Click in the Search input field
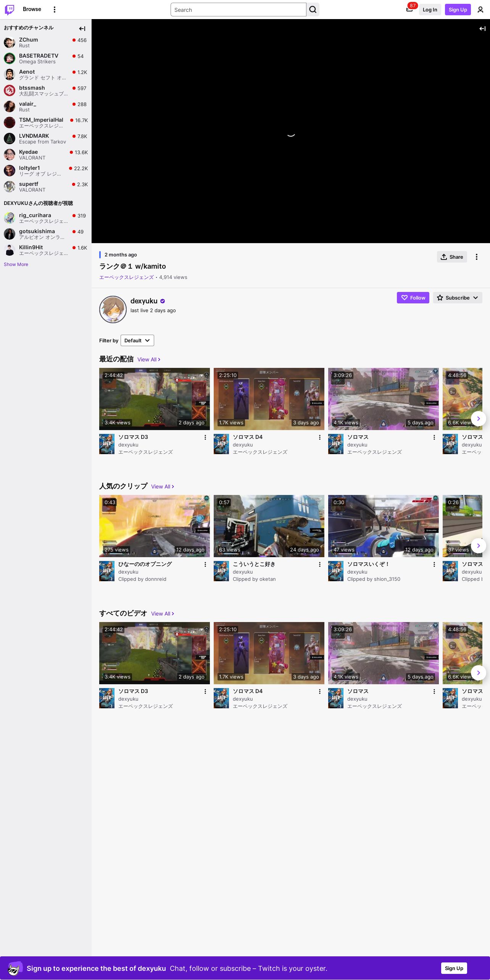Viewport: 490px width, 980px height. pos(239,10)
